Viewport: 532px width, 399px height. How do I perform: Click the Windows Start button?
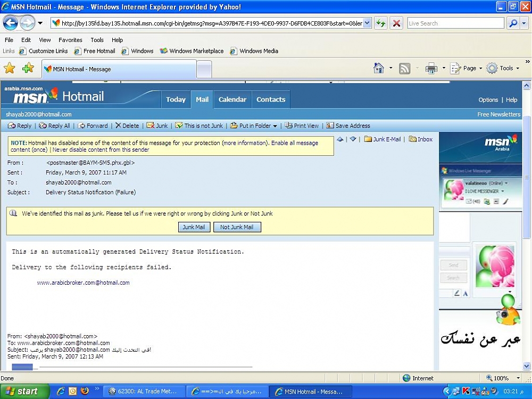pos(22,391)
